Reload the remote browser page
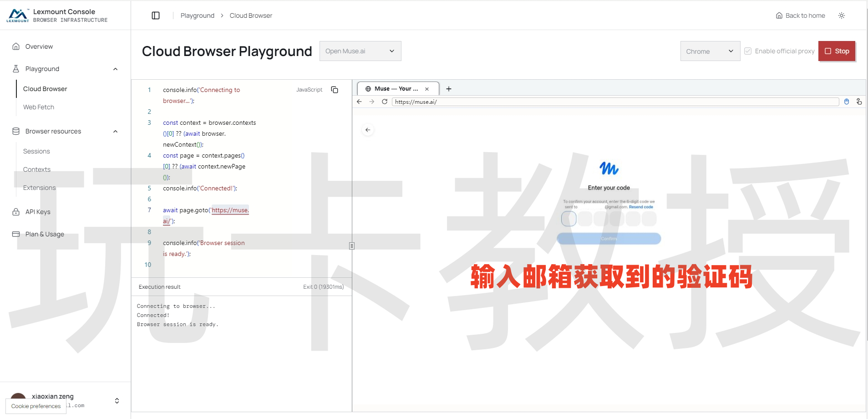The height and width of the screenshot is (419, 868). tap(385, 102)
